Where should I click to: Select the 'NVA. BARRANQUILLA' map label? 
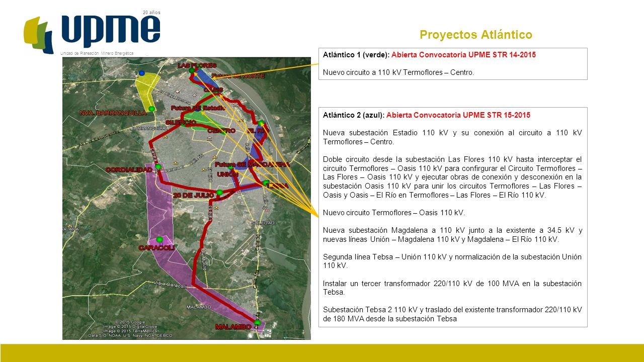point(113,113)
